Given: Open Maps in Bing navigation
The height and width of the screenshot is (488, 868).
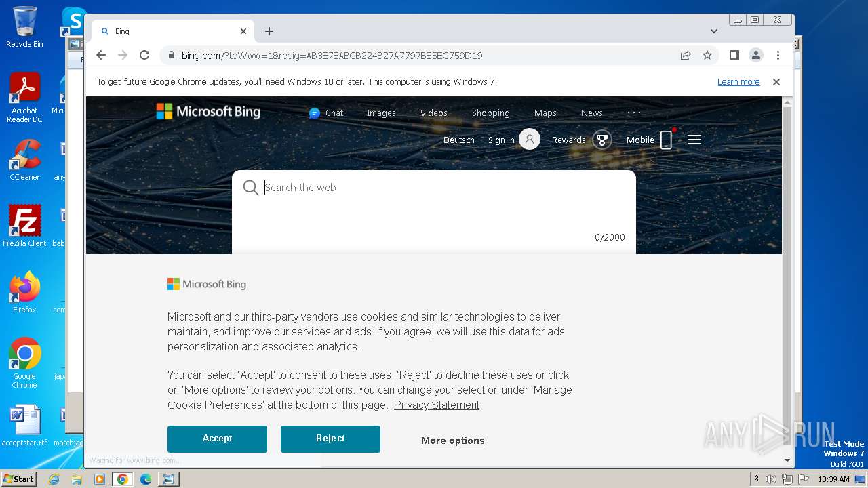Looking at the screenshot, I should click(545, 113).
